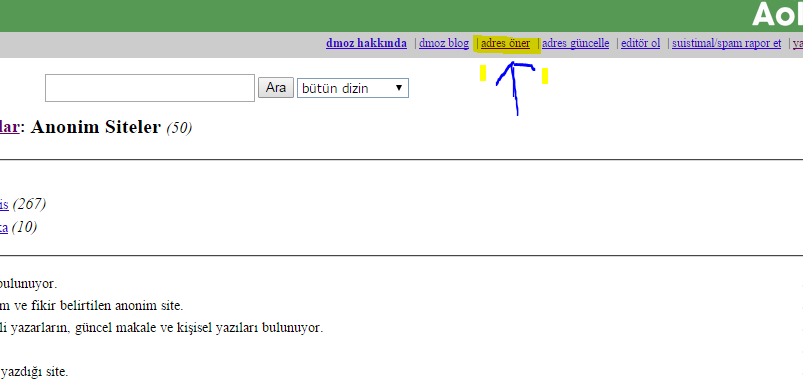Click inside the search text box
This screenshot has height=389, width=803.
[x=150, y=88]
